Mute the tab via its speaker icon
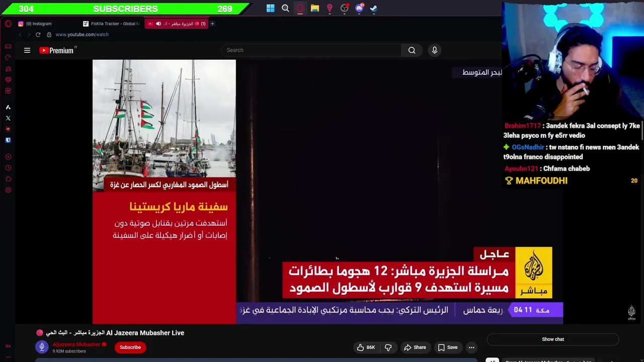 pos(158,24)
